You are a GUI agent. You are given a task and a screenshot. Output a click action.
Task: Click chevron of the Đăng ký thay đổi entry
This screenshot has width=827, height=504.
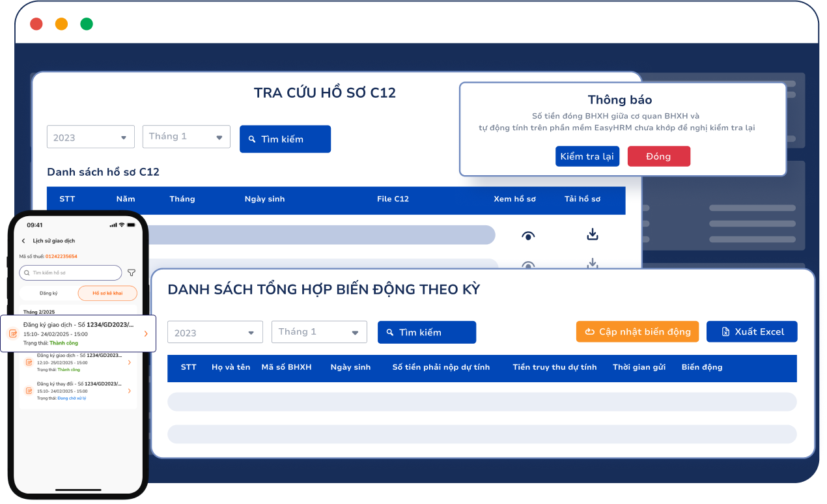pyautogui.click(x=129, y=391)
